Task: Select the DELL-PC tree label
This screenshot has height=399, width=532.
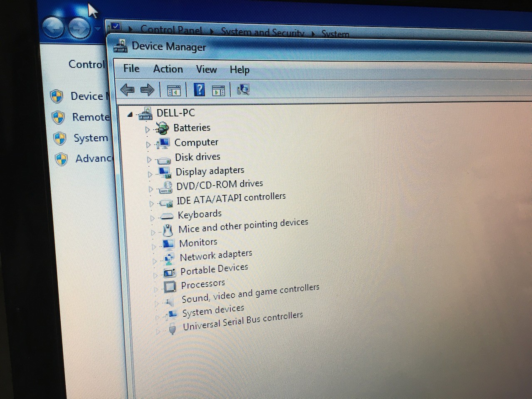Action: tap(175, 113)
